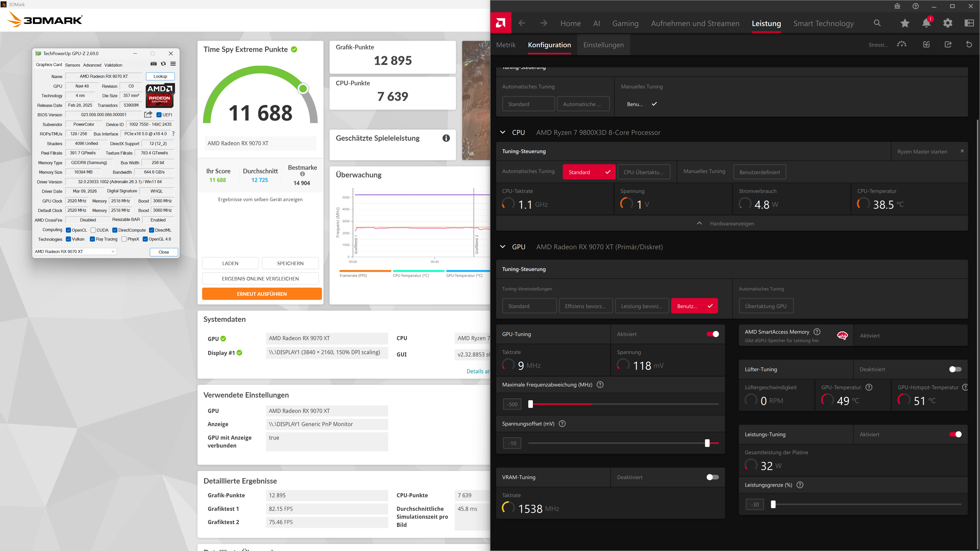Click the search magnifier icon in AMD Software
The width and height of the screenshot is (980, 551).
pos(877,23)
